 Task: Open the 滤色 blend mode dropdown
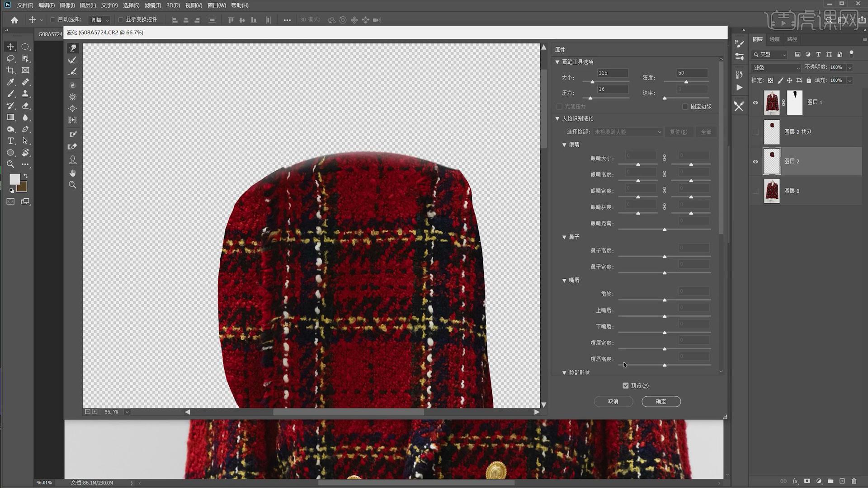[x=776, y=67]
